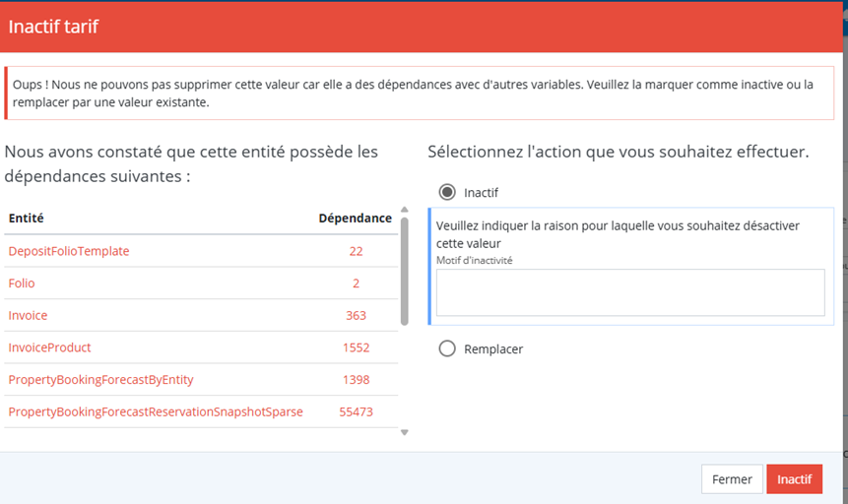Click the Dépendance column header

click(354, 218)
